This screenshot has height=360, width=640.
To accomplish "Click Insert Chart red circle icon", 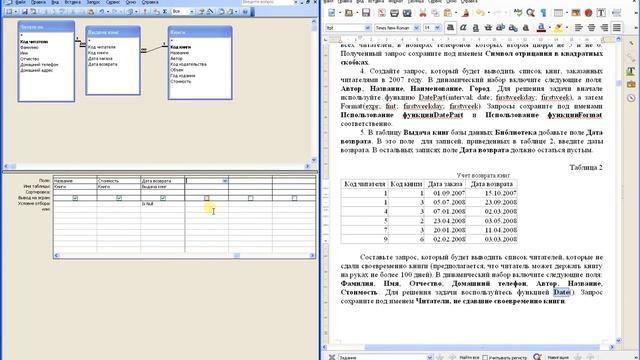I will click(x=588, y=13).
